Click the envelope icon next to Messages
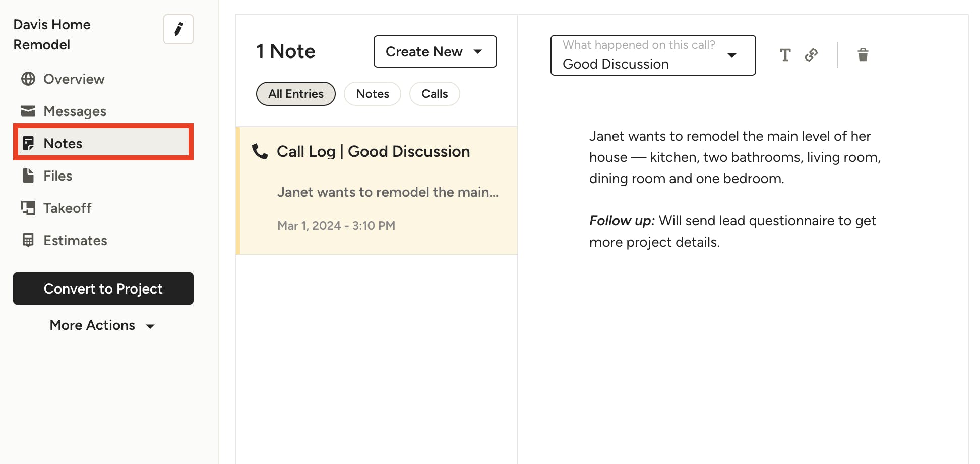This screenshot has width=980, height=464. tap(28, 111)
